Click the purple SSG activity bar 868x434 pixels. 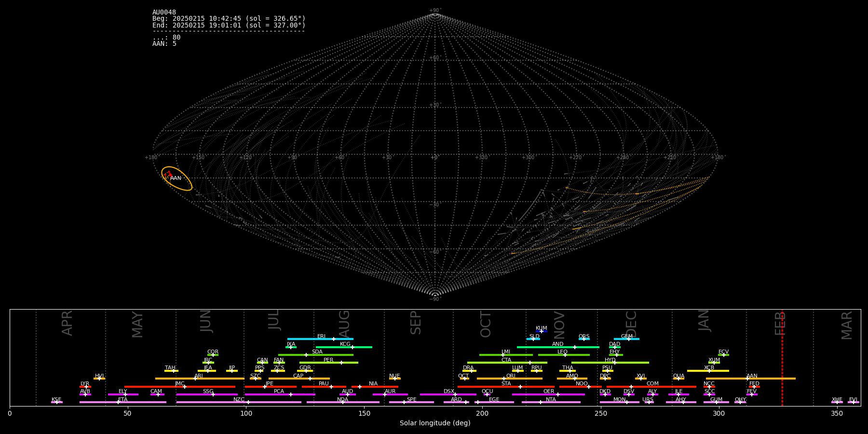(x=207, y=394)
